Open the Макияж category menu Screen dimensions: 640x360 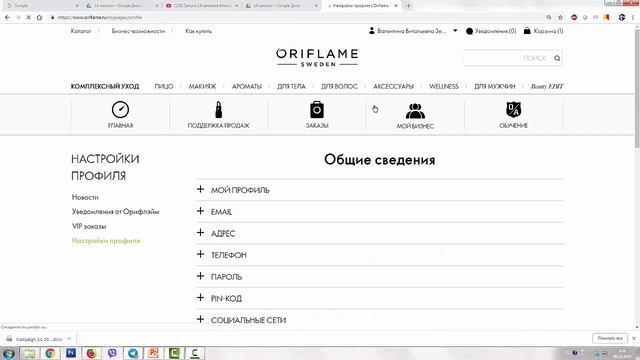pyautogui.click(x=202, y=87)
